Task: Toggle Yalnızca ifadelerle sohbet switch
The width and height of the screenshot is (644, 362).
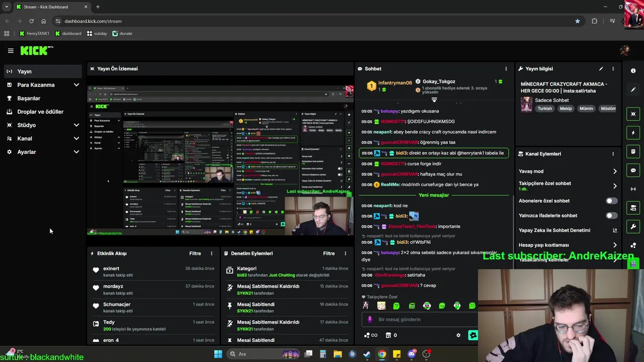Action: pyautogui.click(x=611, y=216)
